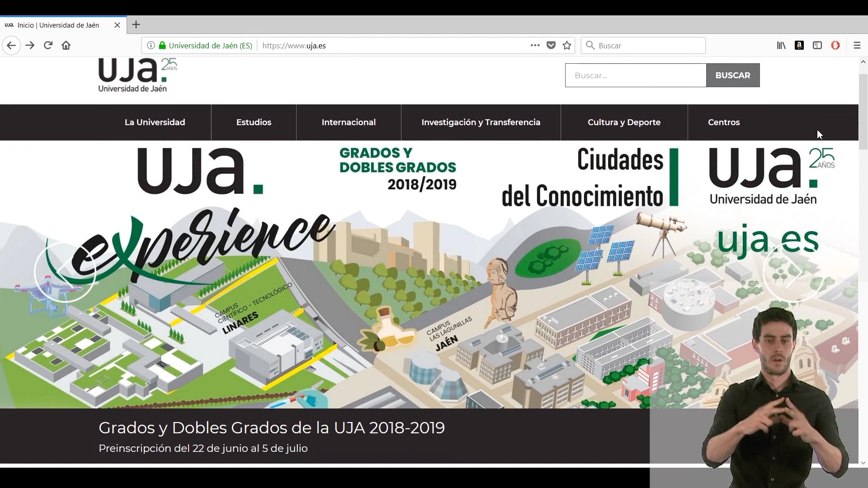Screen dimensions: 868x488
Task: Show site information via the info icon
Action: click(151, 45)
